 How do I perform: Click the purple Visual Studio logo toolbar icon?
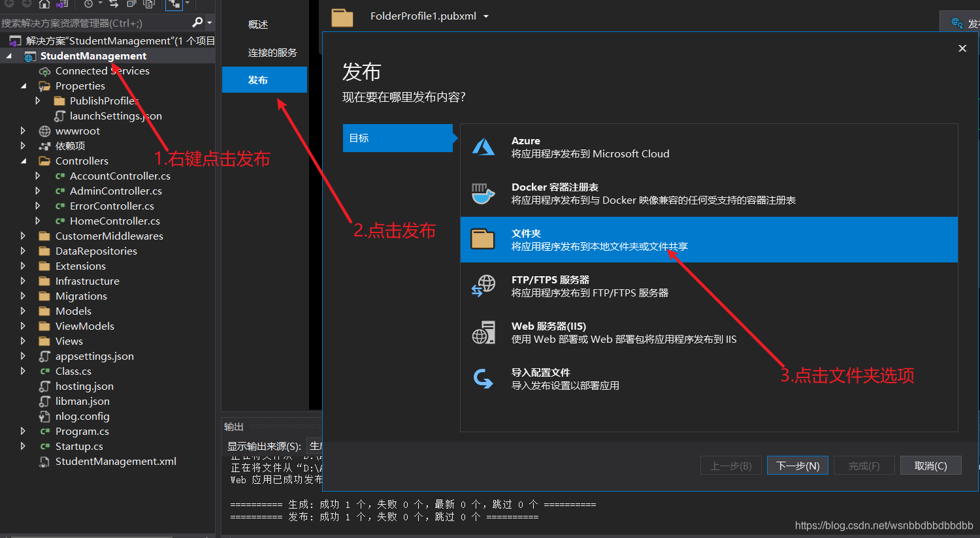[60, 5]
